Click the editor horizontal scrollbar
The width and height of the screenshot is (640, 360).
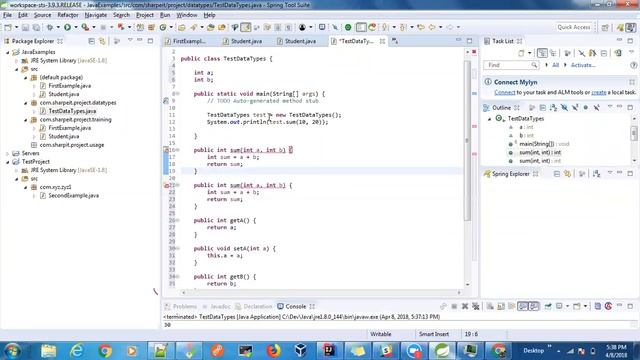(320, 293)
